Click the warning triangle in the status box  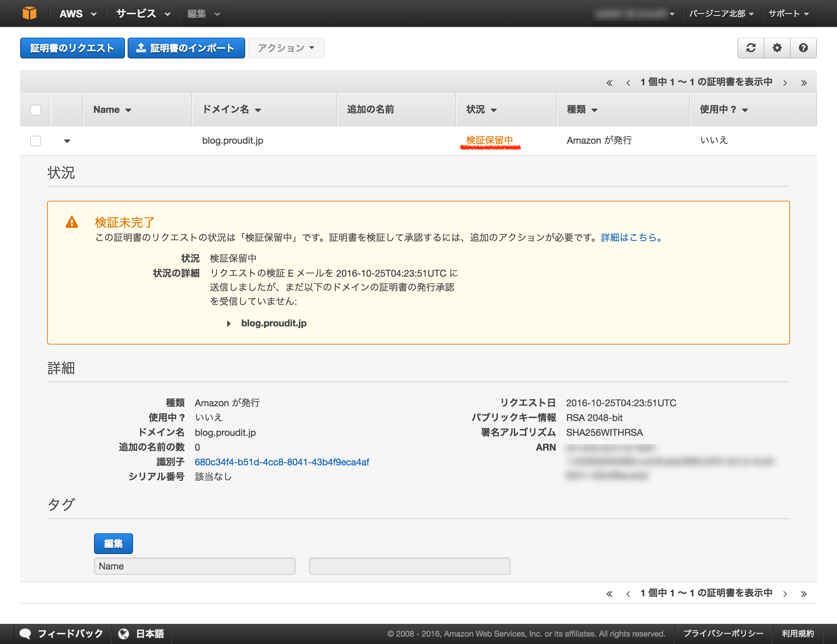(x=72, y=223)
